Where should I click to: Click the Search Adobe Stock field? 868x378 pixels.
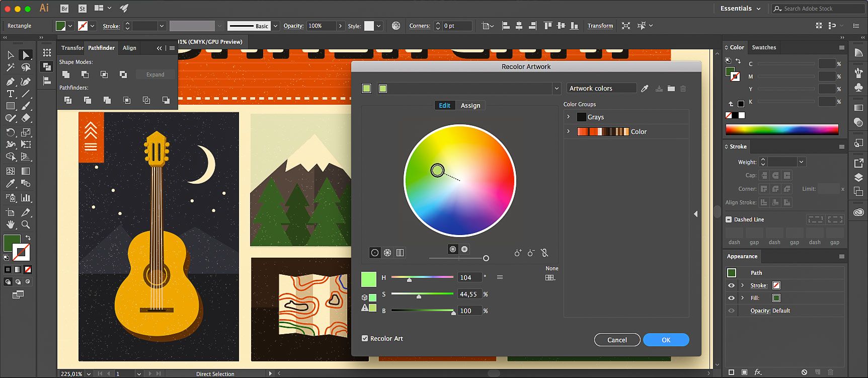pyautogui.click(x=819, y=9)
